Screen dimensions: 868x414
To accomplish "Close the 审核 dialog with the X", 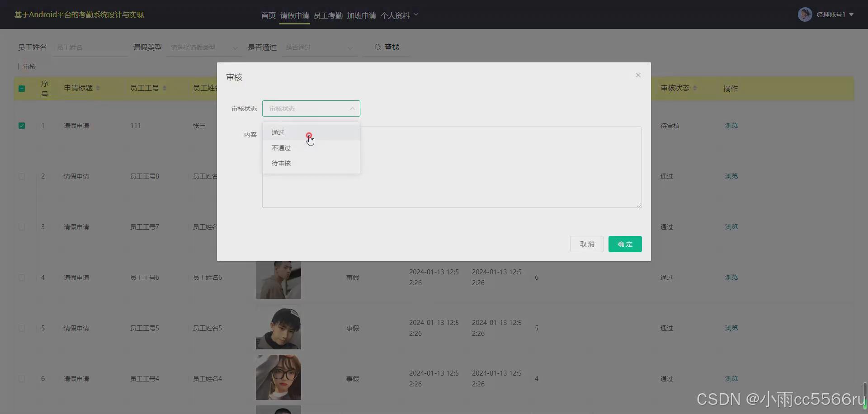I will coord(638,75).
